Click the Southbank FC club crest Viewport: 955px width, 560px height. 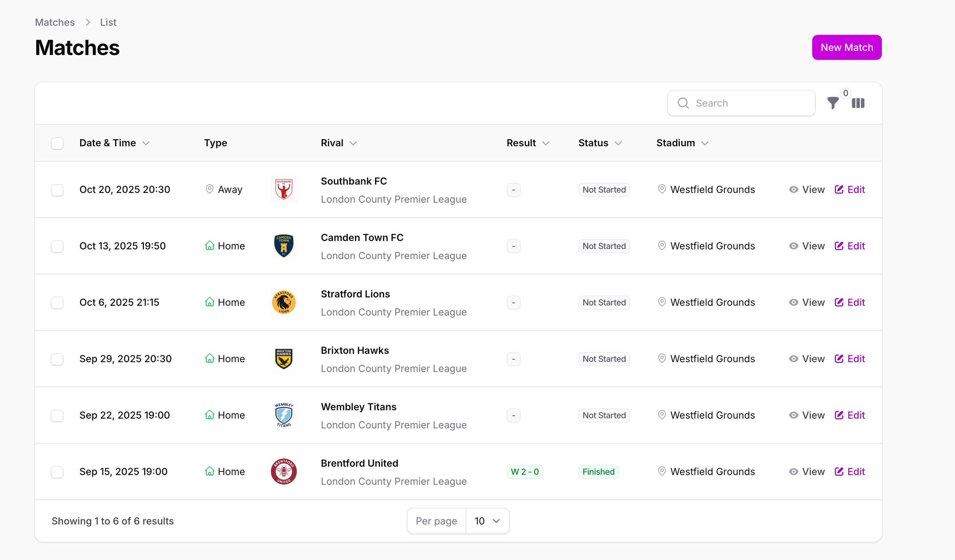(x=284, y=189)
